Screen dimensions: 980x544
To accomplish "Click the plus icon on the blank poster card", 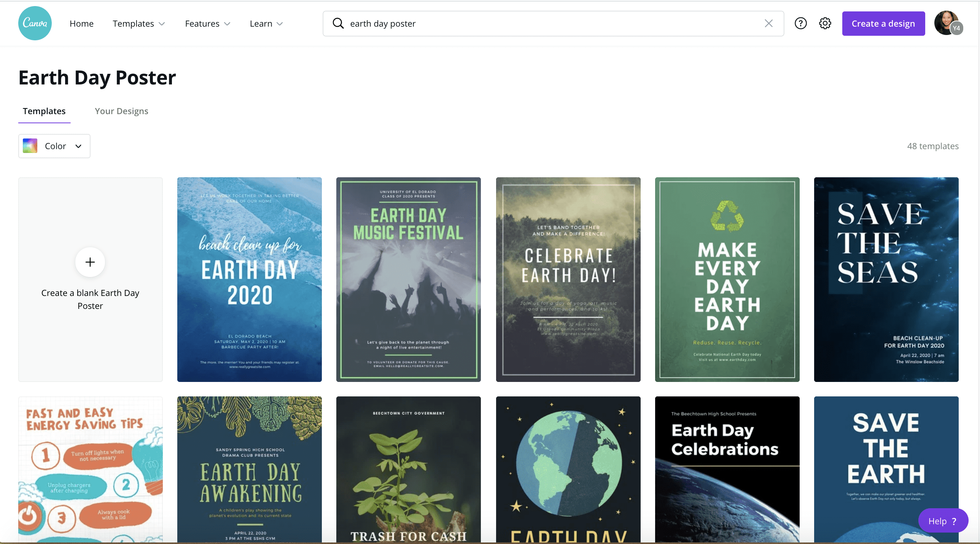I will pyautogui.click(x=90, y=262).
